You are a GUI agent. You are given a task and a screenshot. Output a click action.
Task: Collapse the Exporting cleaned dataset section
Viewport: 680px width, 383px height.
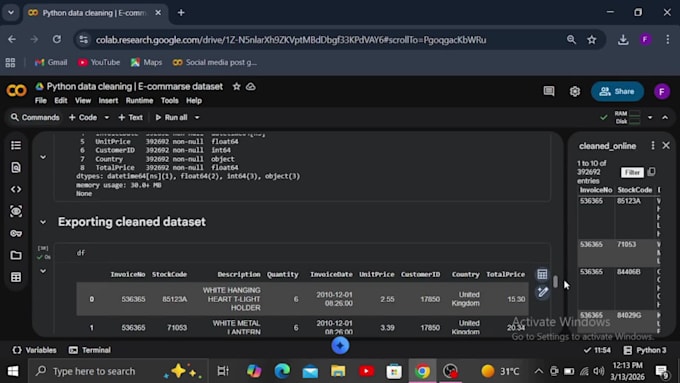43,222
